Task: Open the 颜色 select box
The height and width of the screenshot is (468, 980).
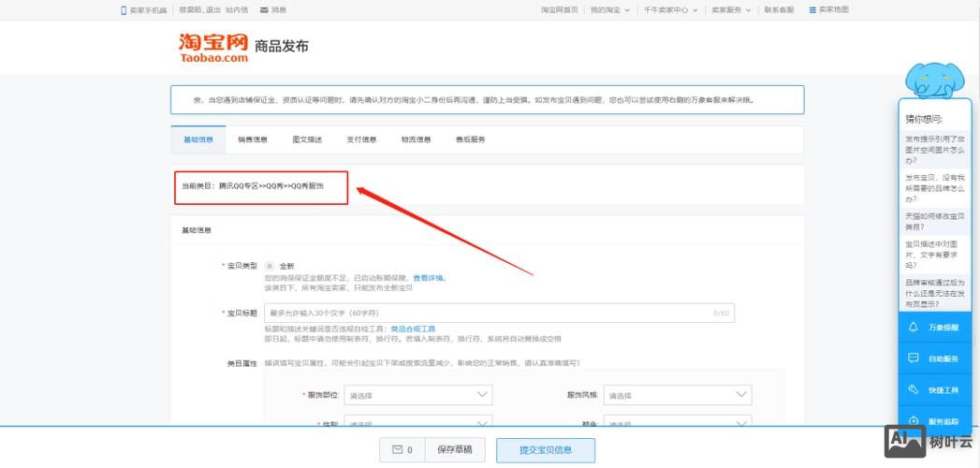Action: click(x=678, y=422)
